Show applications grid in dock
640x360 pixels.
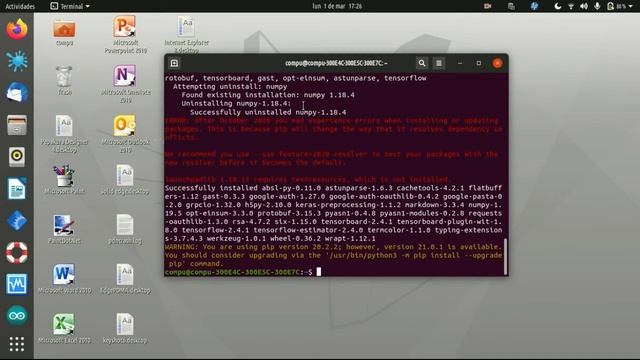click(17, 344)
